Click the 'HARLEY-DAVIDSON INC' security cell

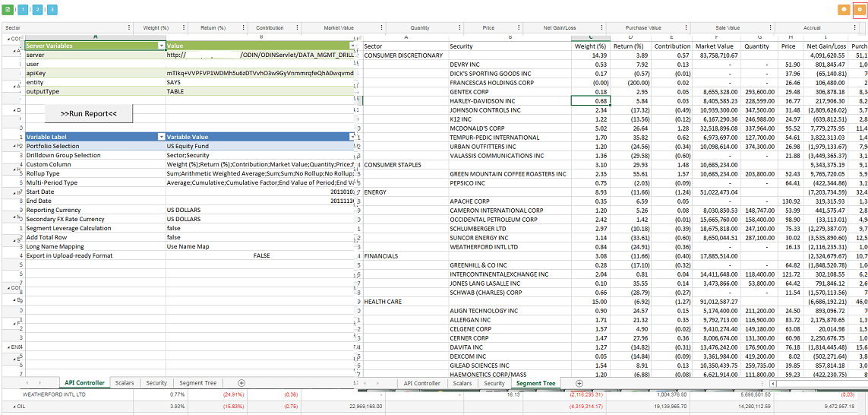tap(510, 101)
